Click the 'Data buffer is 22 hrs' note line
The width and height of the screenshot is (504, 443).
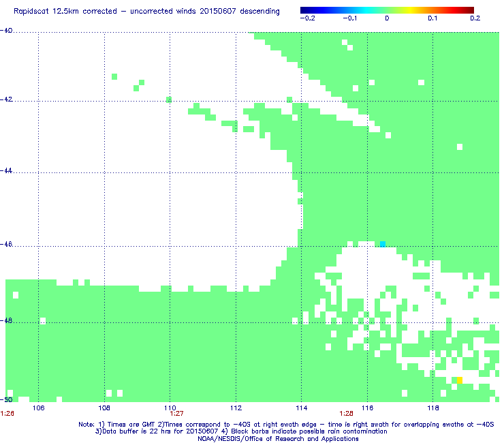pyautogui.click(x=241, y=431)
